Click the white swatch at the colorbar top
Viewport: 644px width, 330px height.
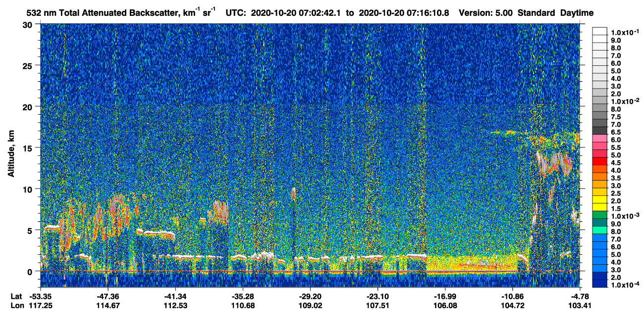[599, 30]
